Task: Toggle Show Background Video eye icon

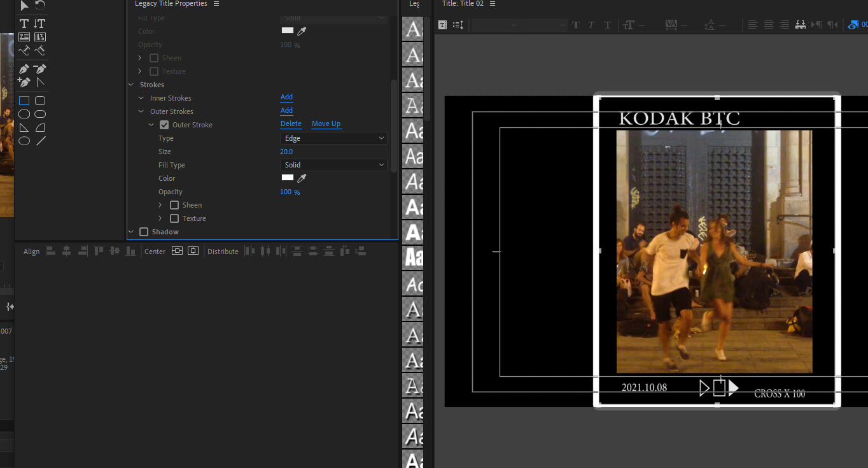Action: pyautogui.click(x=855, y=25)
